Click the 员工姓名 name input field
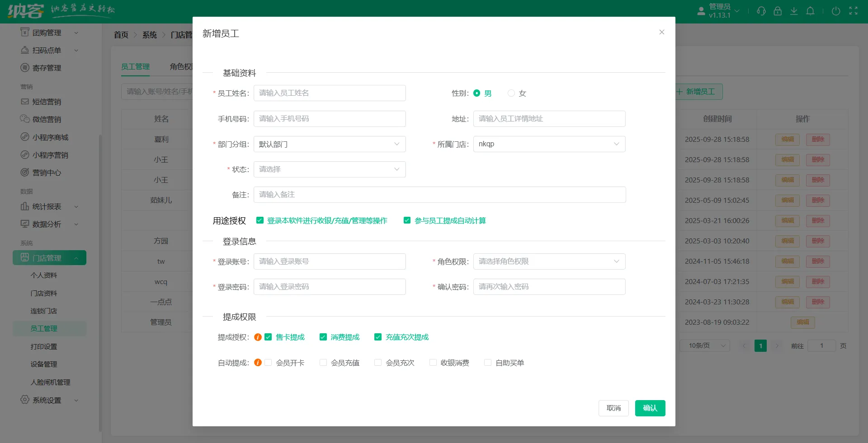Image resolution: width=868 pixels, height=443 pixels. coord(330,93)
